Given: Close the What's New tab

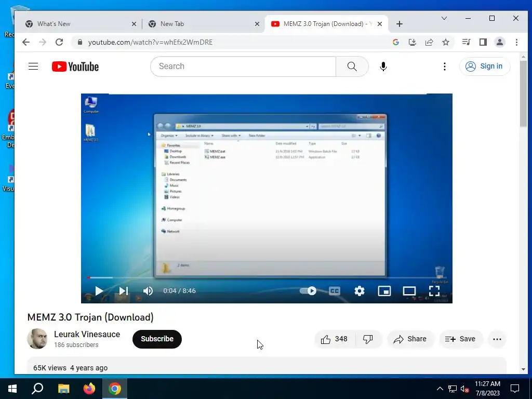Looking at the screenshot, I should [134, 24].
